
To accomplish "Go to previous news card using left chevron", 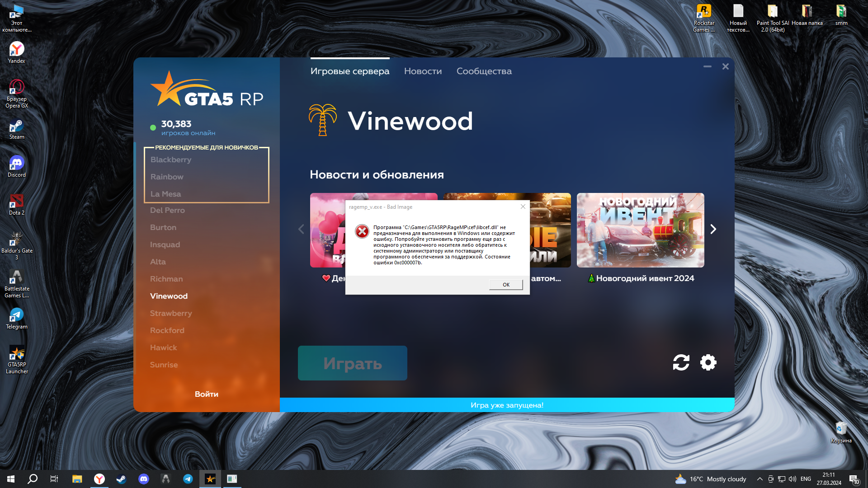I will coord(301,230).
